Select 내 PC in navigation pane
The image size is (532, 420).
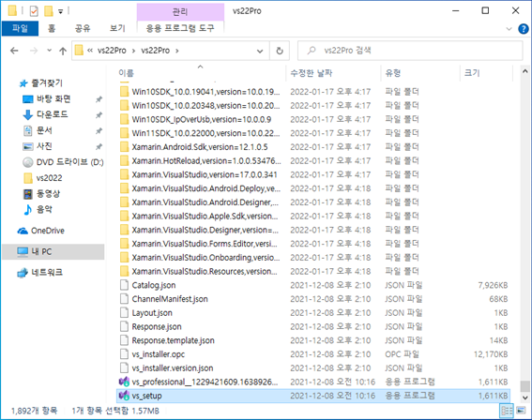pos(53,251)
